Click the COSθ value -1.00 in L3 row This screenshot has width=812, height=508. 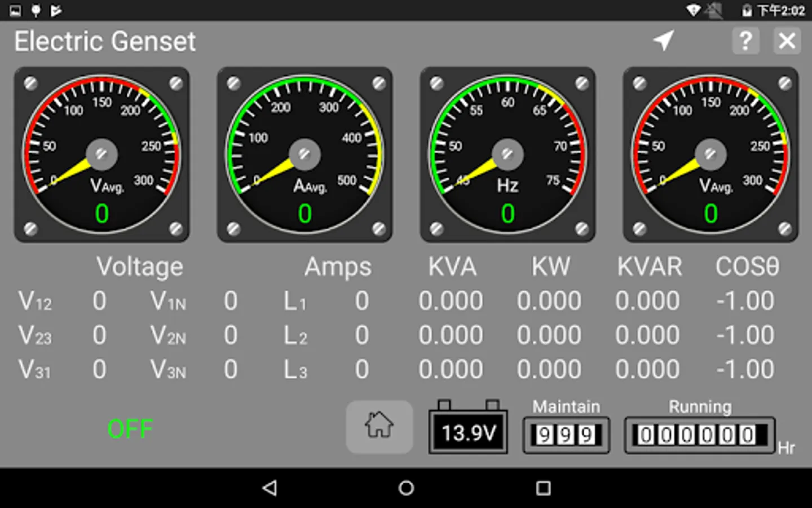[x=745, y=370]
